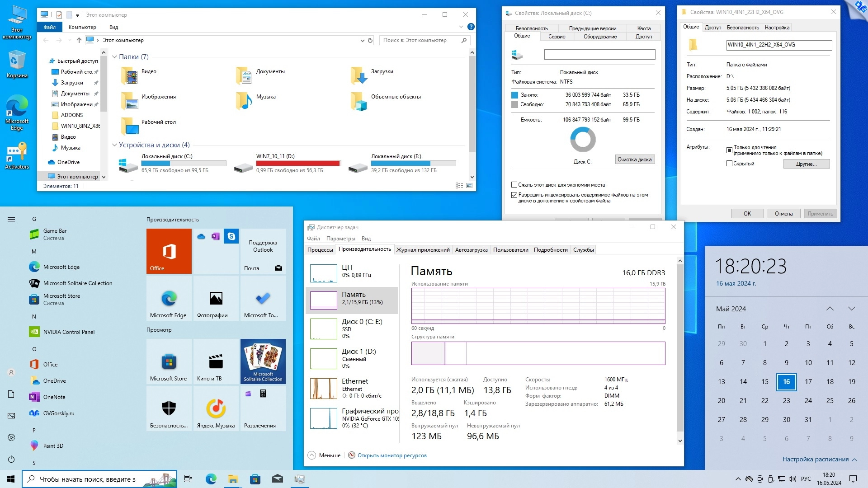The width and height of the screenshot is (868, 488).
Task: Open the Вид menu in Explorer ribbon
Action: tap(113, 27)
